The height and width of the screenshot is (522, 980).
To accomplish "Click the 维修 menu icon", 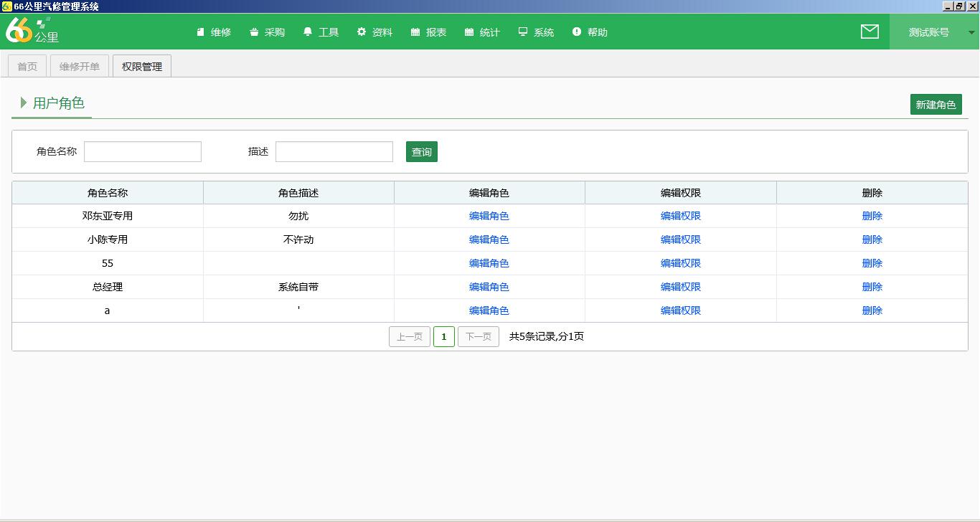I will coord(201,32).
